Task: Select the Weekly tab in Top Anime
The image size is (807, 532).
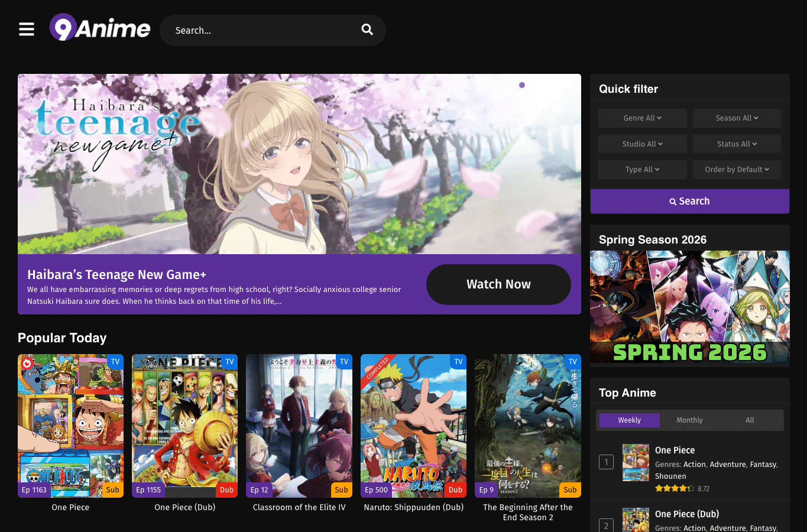Action: [629, 420]
